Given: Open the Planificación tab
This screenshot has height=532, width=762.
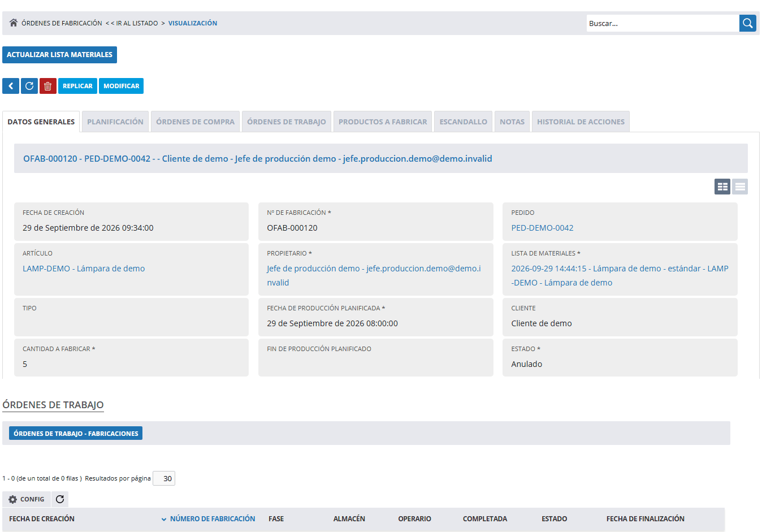Looking at the screenshot, I should [x=115, y=122].
